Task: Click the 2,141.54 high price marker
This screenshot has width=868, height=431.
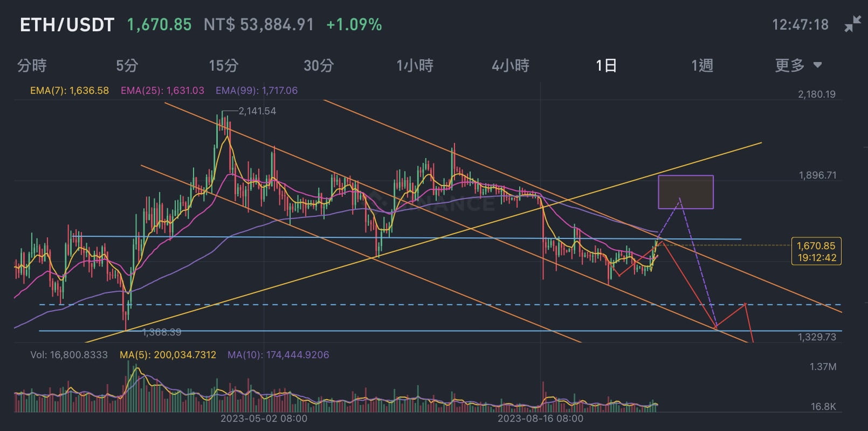Action: tap(257, 111)
